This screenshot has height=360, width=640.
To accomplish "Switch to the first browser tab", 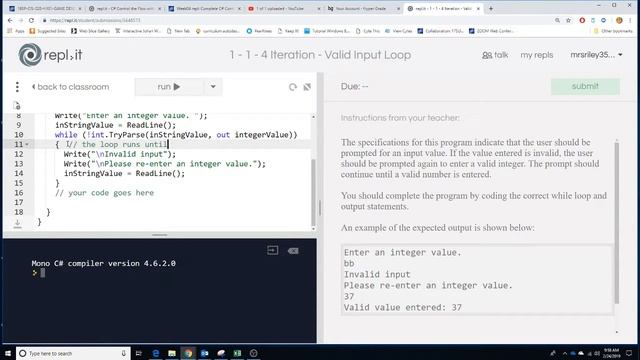I will 45,8.
